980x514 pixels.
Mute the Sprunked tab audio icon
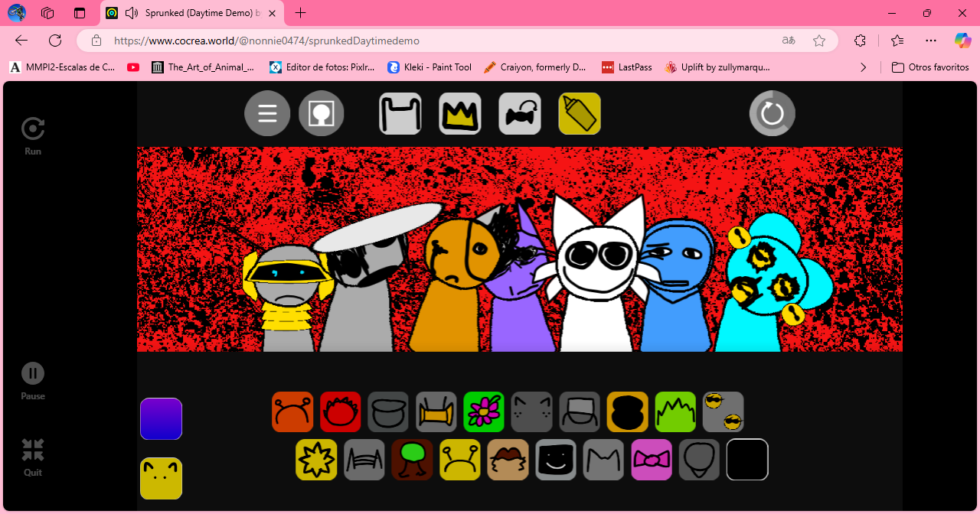(x=132, y=13)
